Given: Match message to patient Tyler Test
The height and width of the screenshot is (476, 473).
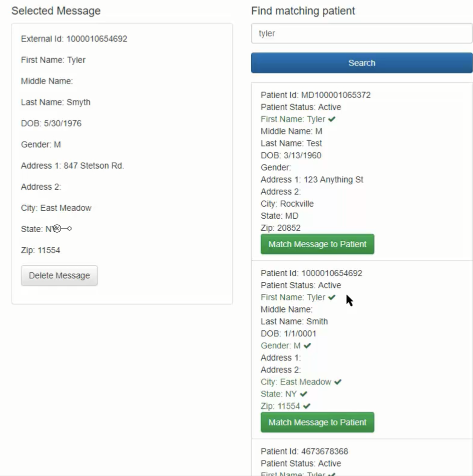Looking at the screenshot, I should pos(317,244).
